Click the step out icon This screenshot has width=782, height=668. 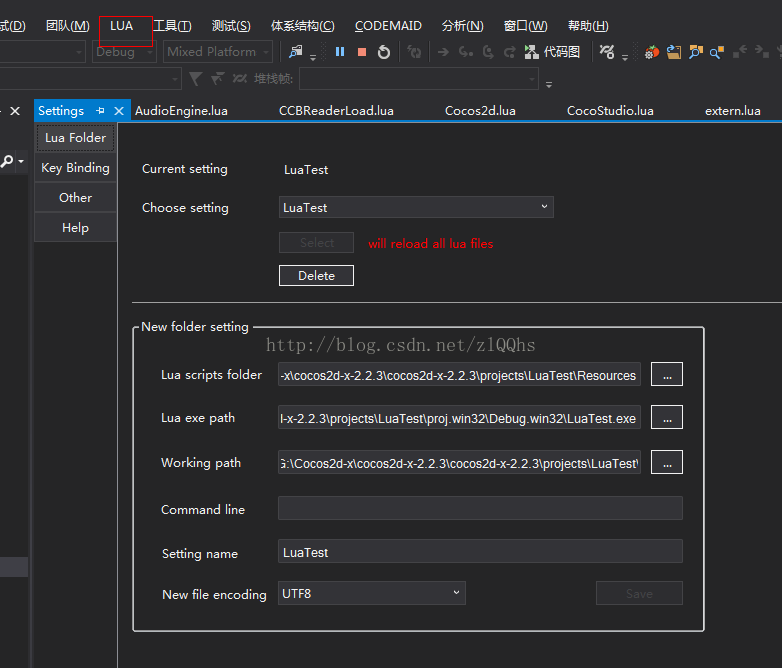509,52
